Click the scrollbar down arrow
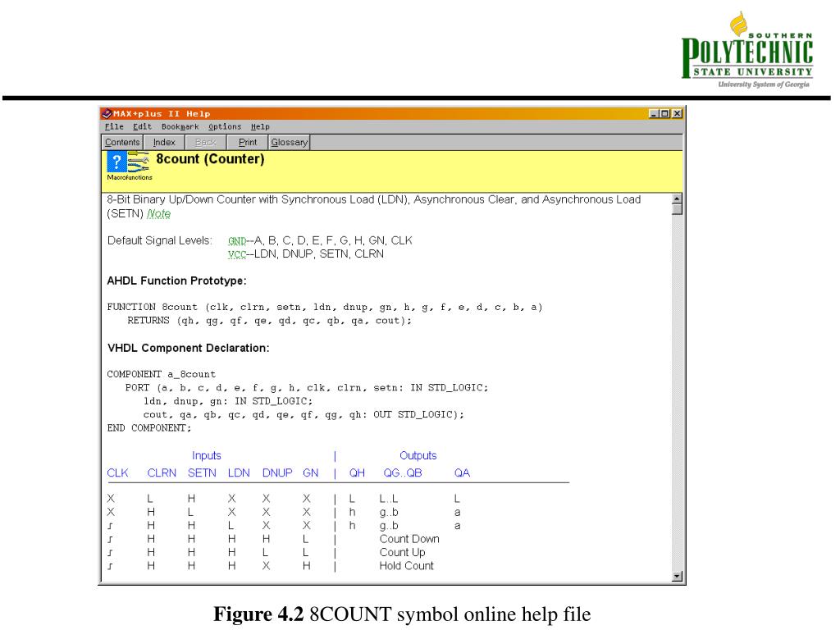Screen dimensions: 840x630 (x=677, y=577)
